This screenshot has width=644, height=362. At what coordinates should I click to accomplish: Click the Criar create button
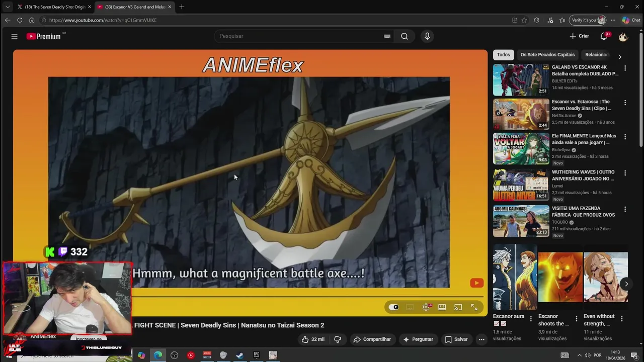[579, 36]
